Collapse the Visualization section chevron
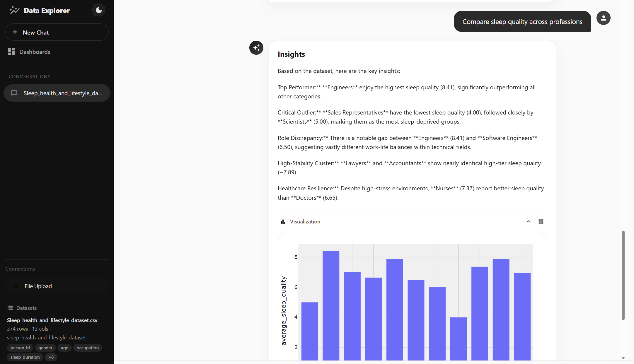 pyautogui.click(x=528, y=222)
